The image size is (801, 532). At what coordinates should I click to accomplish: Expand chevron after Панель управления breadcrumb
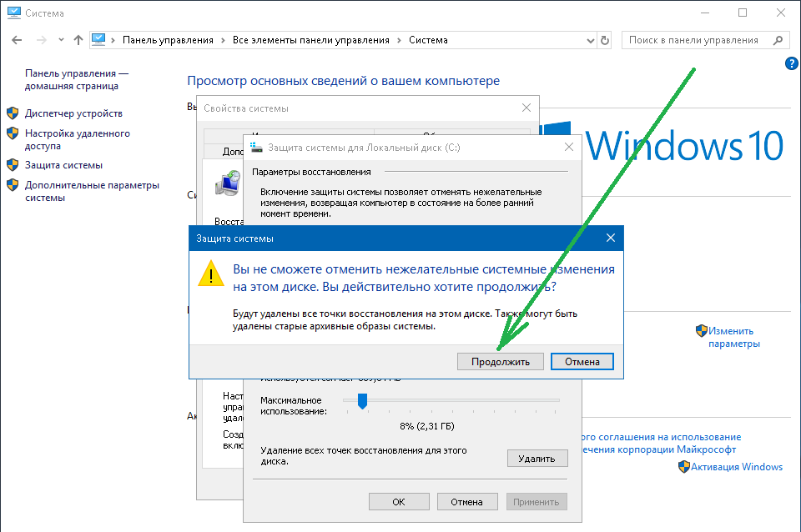point(224,40)
